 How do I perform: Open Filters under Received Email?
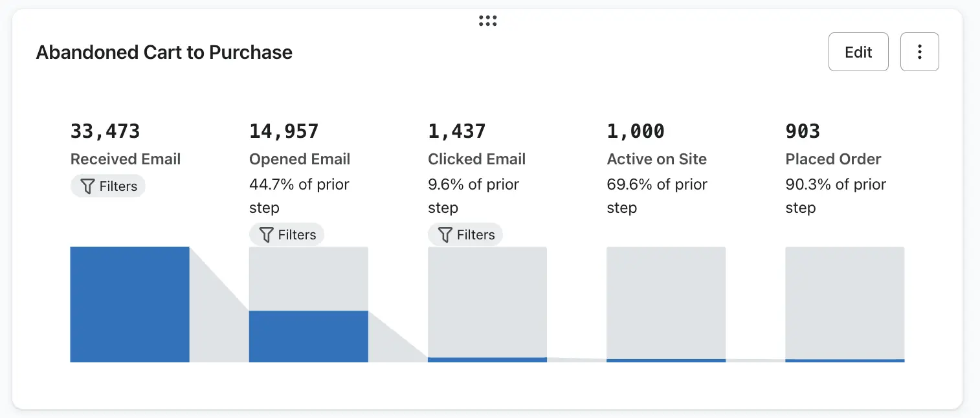[108, 186]
